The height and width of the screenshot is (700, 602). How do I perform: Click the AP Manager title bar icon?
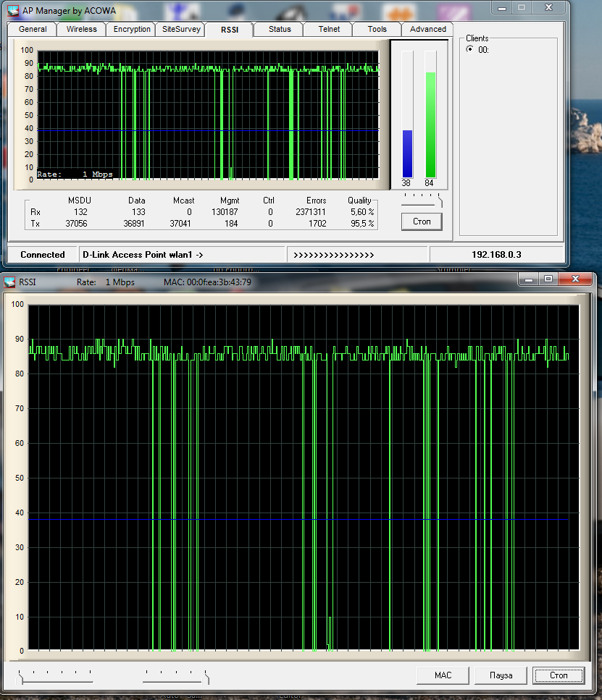click(x=13, y=10)
